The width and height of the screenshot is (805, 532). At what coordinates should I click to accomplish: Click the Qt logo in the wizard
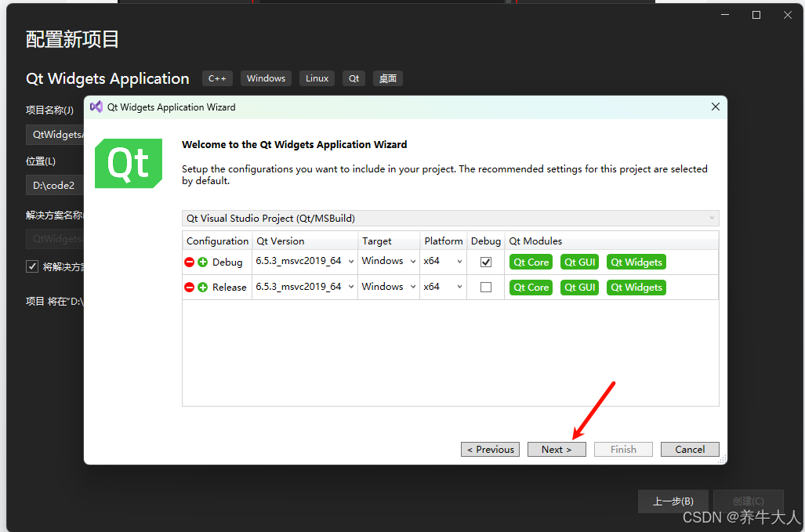click(129, 163)
